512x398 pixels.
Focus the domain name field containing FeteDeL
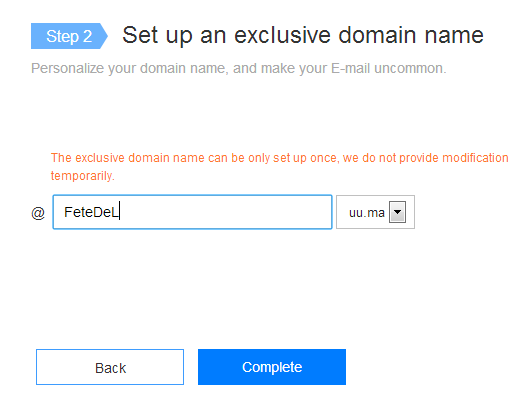(x=192, y=212)
